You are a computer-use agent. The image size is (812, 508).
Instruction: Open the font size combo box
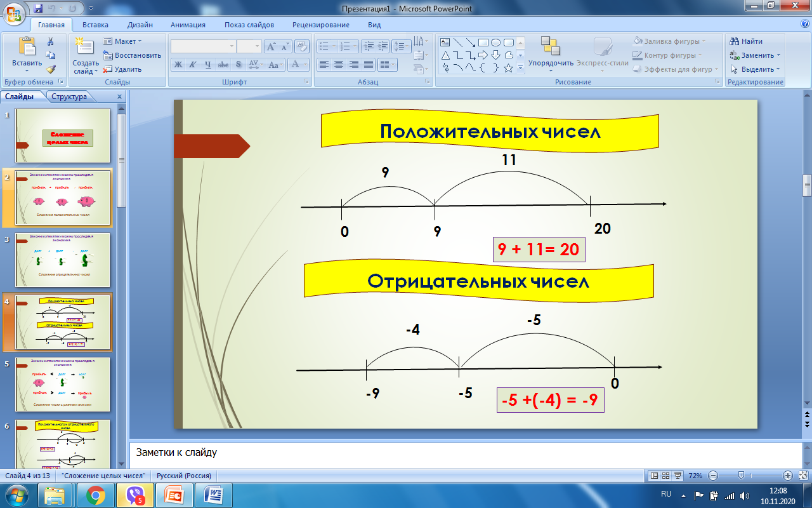coord(249,46)
